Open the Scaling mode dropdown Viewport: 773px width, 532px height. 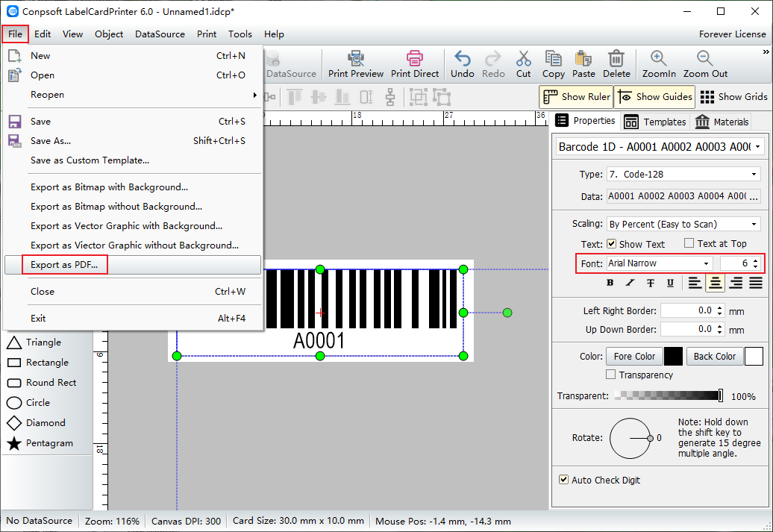(x=754, y=224)
